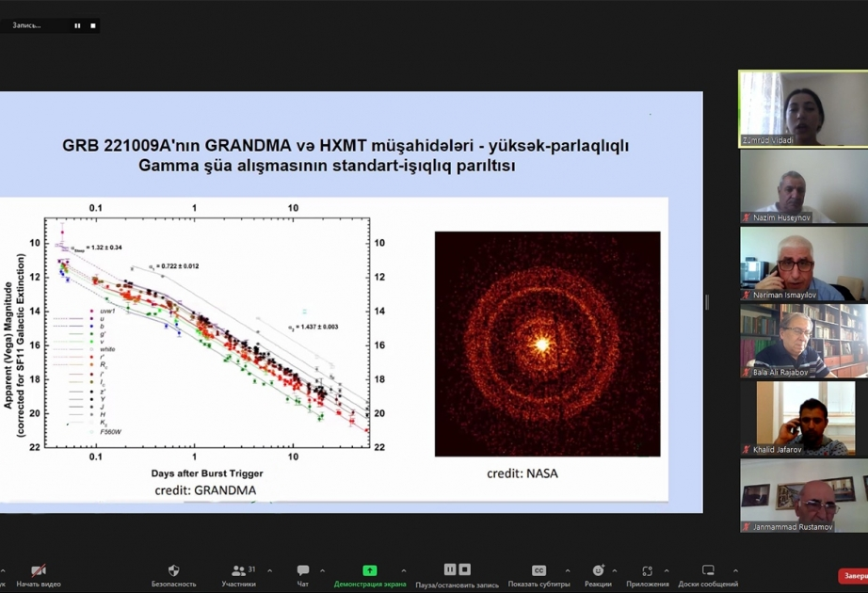This screenshot has height=593, width=868.
Task: Pause recording in the bottom toolbar
Action: pyautogui.click(x=450, y=569)
